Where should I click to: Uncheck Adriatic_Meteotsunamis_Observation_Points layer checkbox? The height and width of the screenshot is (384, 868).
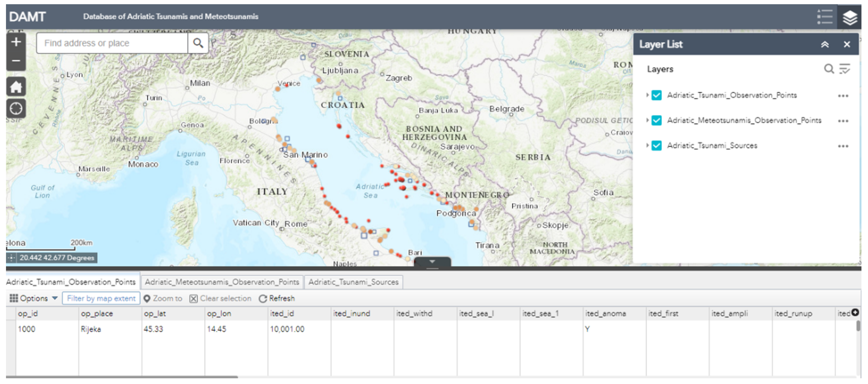tap(656, 120)
